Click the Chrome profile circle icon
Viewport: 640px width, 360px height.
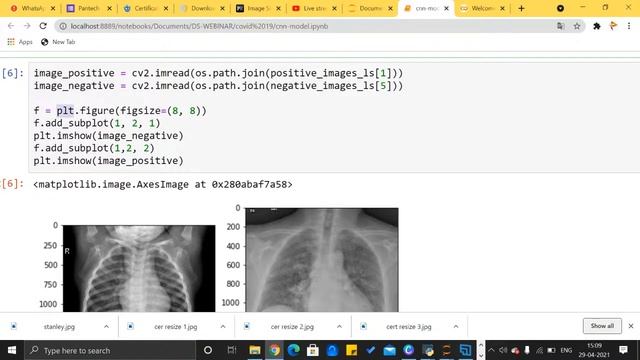[x=560, y=8]
